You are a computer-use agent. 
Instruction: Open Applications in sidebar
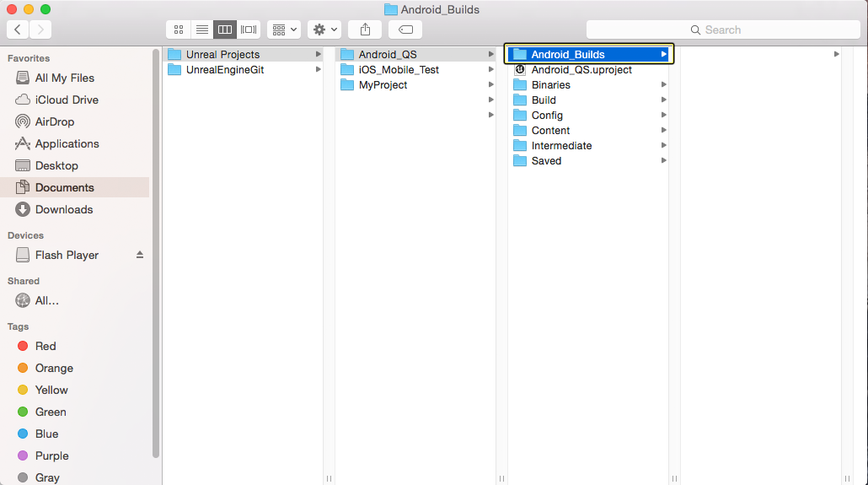pyautogui.click(x=75, y=143)
